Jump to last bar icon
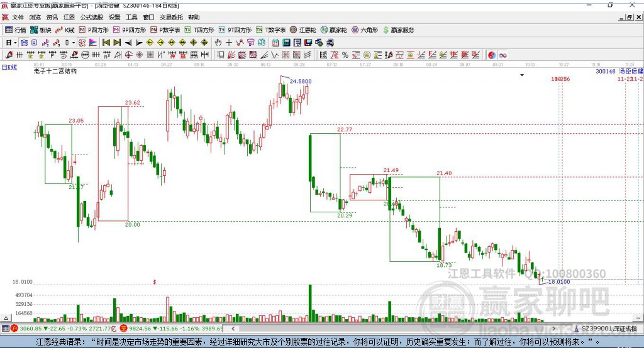The width and height of the screenshot is (644, 348). pyautogui.click(x=117, y=43)
